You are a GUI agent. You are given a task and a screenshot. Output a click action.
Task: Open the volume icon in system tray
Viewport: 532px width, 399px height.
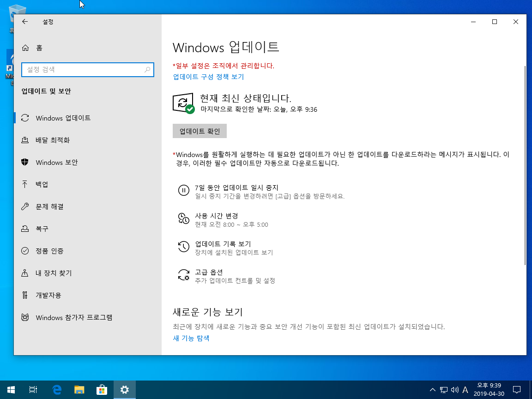[x=454, y=390]
